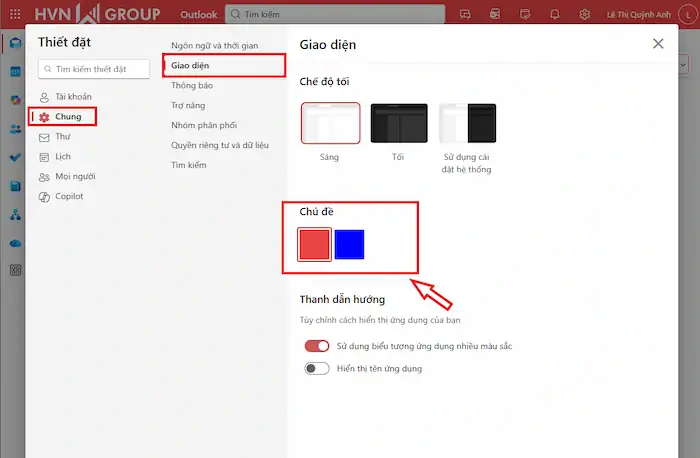Open the Word-like blue app icon in left rail
Viewport: 700px width, 458px height.
point(15,186)
